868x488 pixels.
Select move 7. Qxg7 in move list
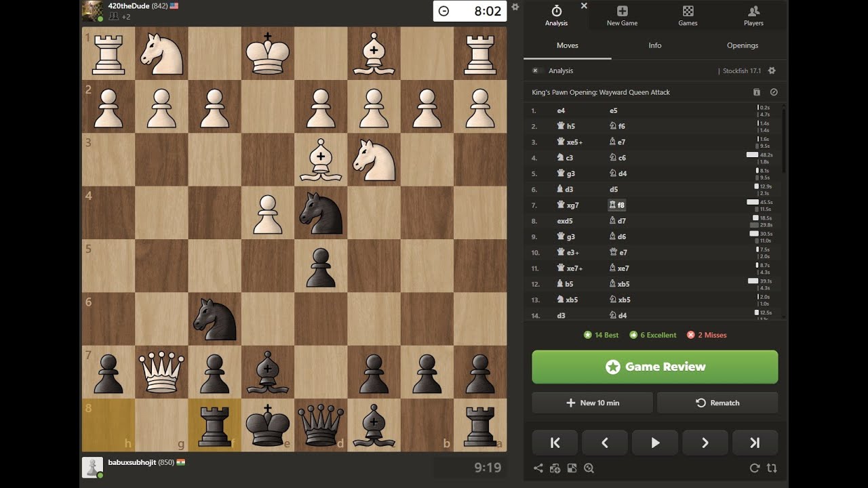568,205
